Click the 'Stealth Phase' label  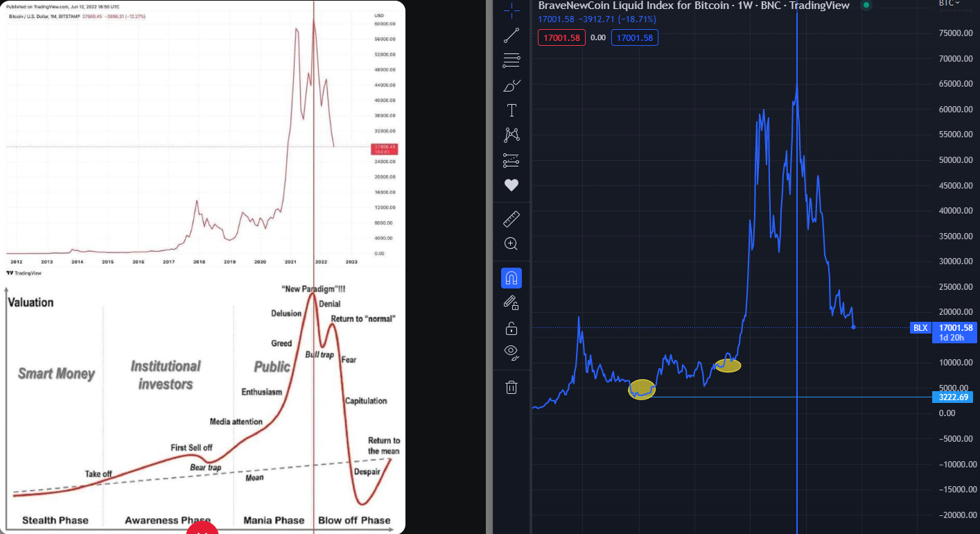click(x=55, y=520)
